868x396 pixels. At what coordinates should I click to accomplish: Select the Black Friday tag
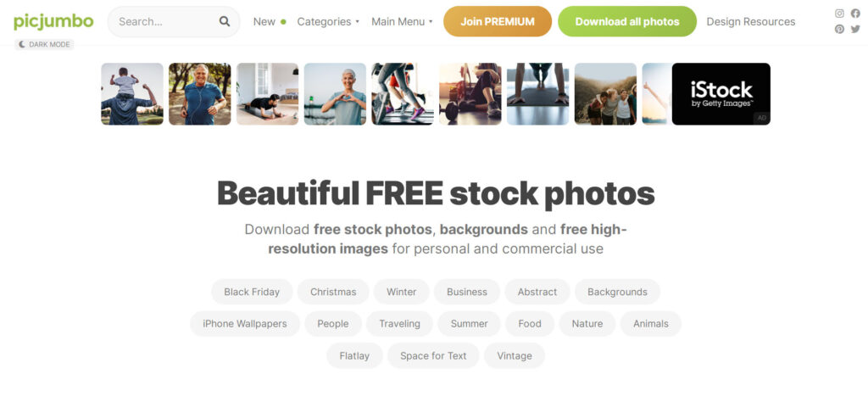point(252,292)
